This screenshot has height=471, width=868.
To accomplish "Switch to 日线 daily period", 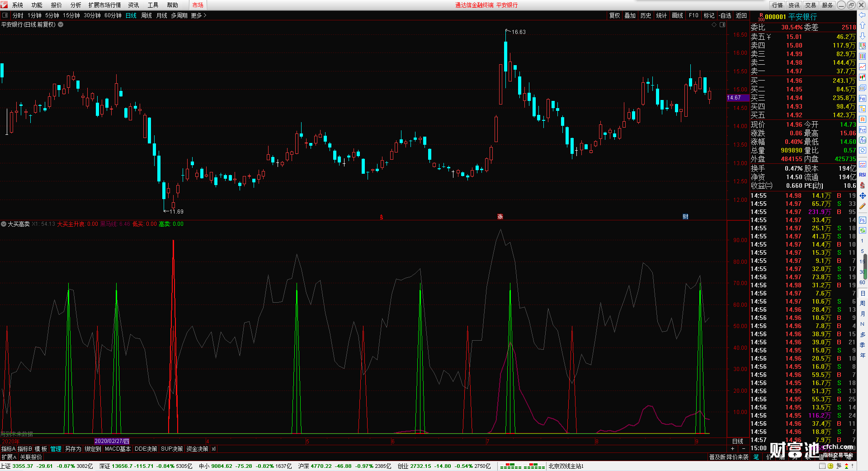I will [131, 15].
